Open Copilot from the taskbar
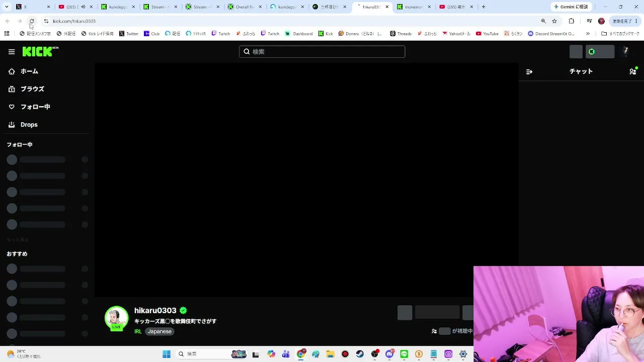Viewport: 644px width, 362px height. pyautogui.click(x=271, y=354)
